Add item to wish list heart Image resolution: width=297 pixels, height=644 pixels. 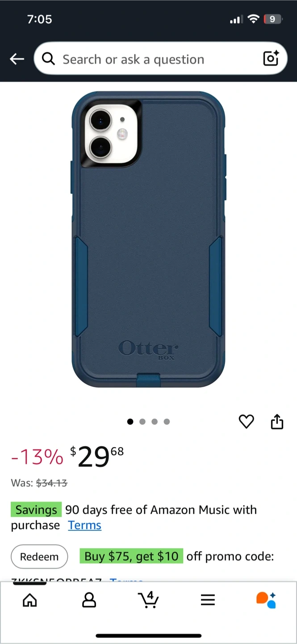click(246, 421)
